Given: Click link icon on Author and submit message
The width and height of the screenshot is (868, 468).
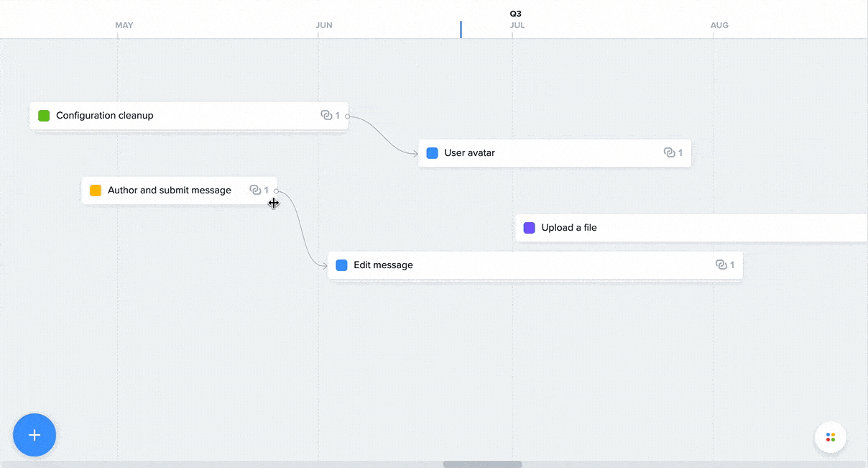Looking at the screenshot, I should click(255, 191).
